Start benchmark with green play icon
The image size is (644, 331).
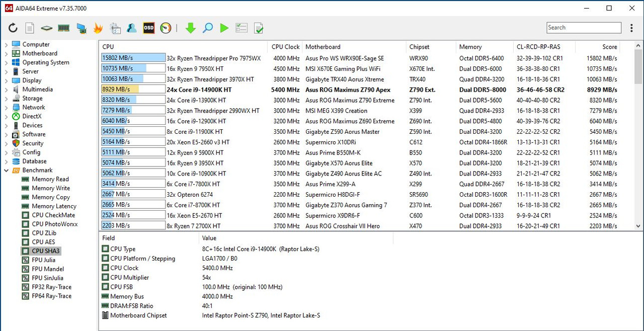click(x=224, y=28)
